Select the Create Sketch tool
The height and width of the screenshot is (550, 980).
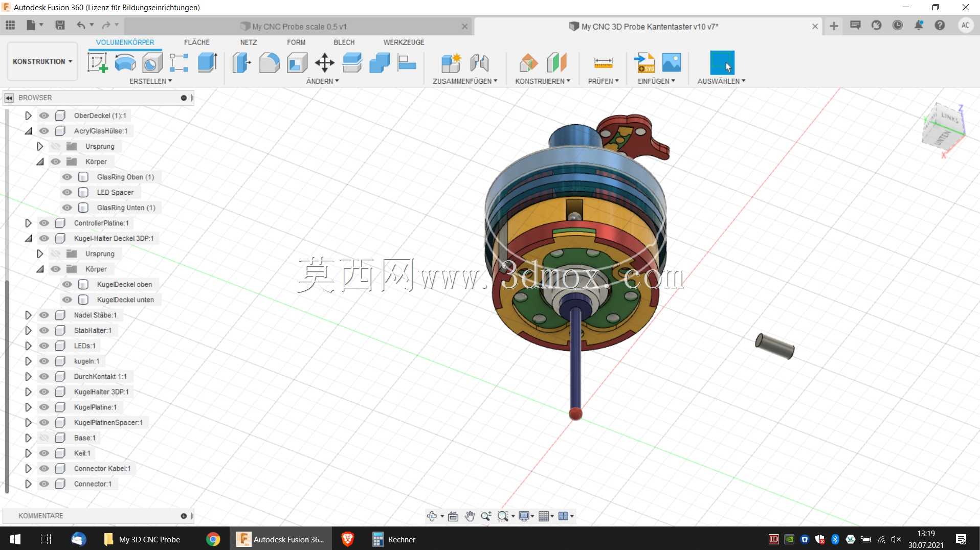point(97,63)
